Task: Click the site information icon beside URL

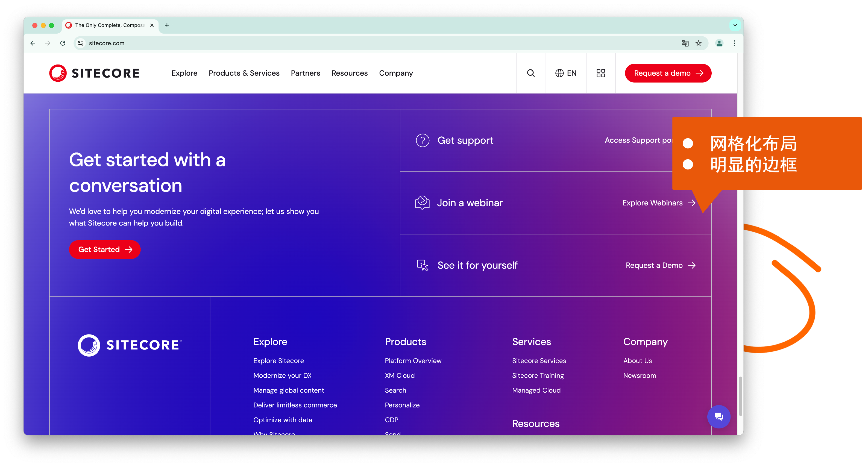Action: point(81,43)
